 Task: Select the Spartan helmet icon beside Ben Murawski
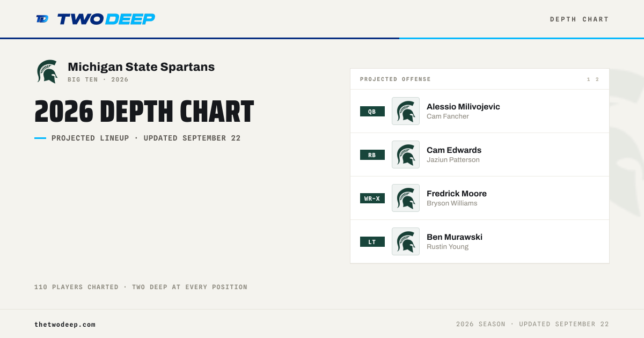pyautogui.click(x=406, y=241)
